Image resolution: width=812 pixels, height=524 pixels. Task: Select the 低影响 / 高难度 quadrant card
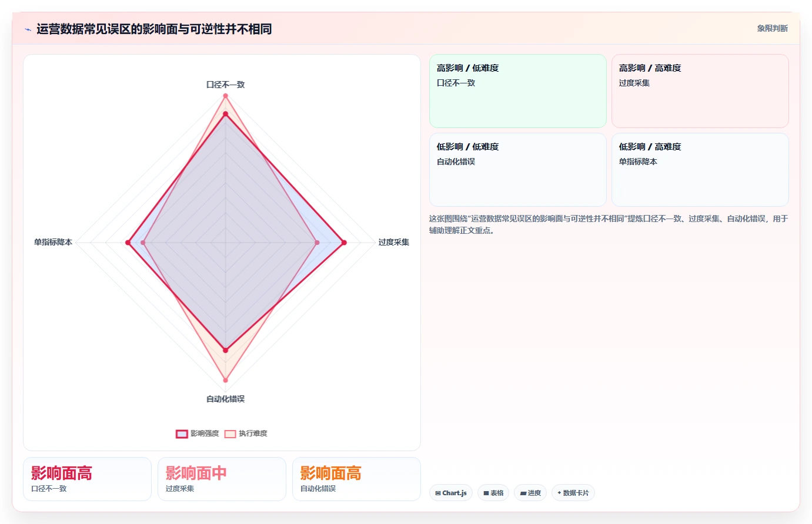(700, 170)
